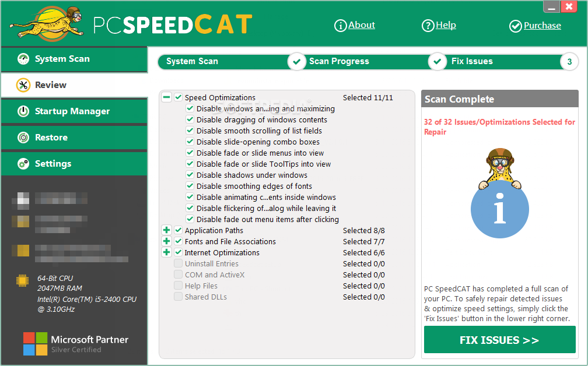
Task: Toggle Internet Optimizations checkbox
Action: [178, 252]
